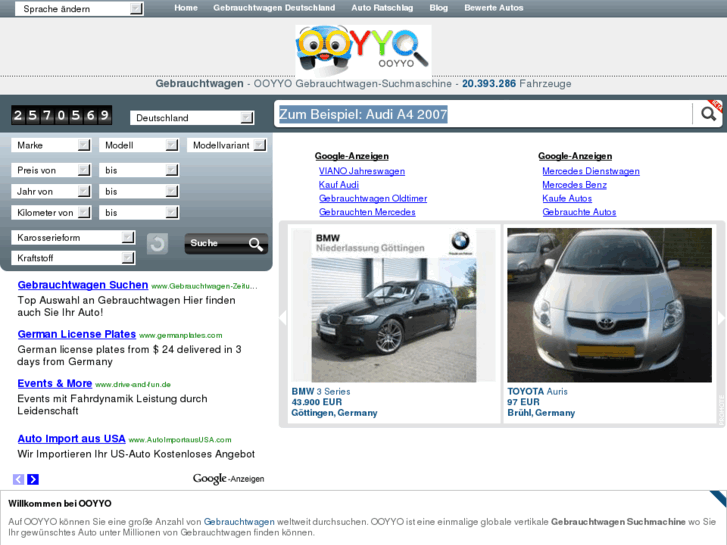Open the Modell dropdown
727x545 pixels.
point(139,145)
